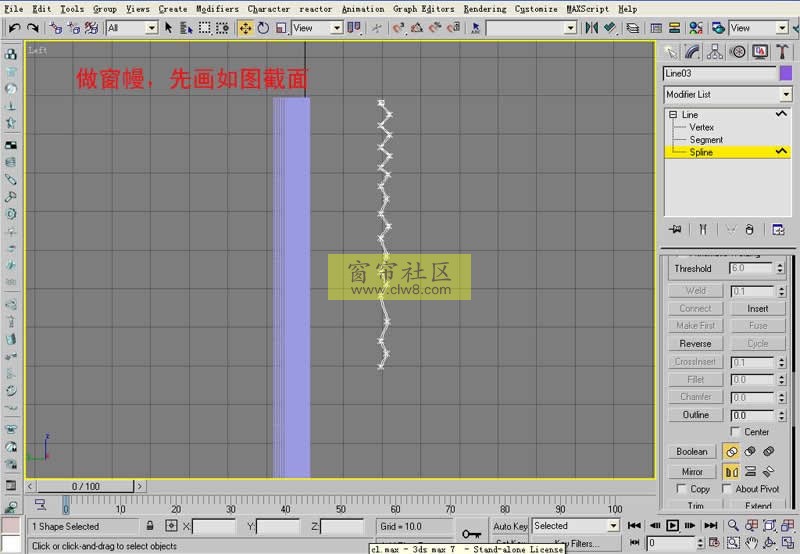Viewport: 800px width, 554px height.
Task: Click the Align tool icon
Action: (x=610, y=28)
